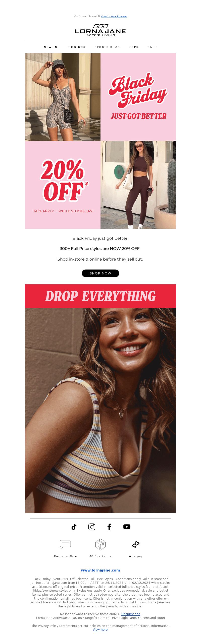Click the Lorna Jane Active Living logo
The width and height of the screenshot is (201, 644).
100,31
